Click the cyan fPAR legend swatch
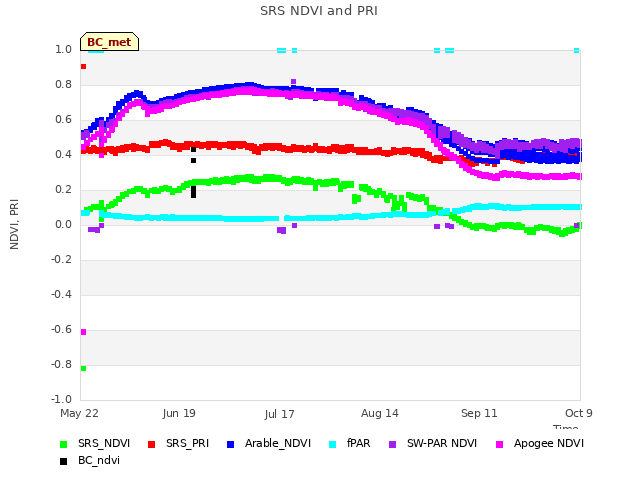 (x=333, y=444)
